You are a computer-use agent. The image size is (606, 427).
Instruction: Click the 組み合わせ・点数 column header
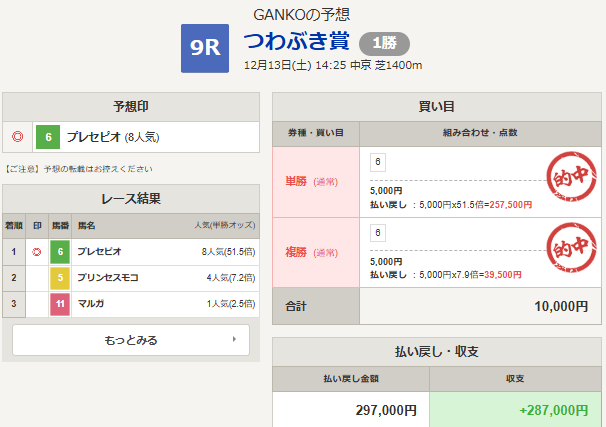(x=480, y=133)
